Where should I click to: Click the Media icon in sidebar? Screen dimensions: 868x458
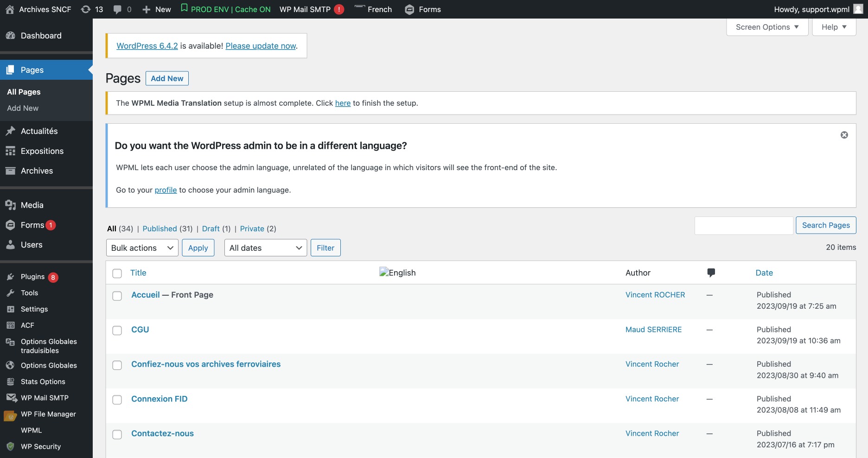(x=10, y=205)
